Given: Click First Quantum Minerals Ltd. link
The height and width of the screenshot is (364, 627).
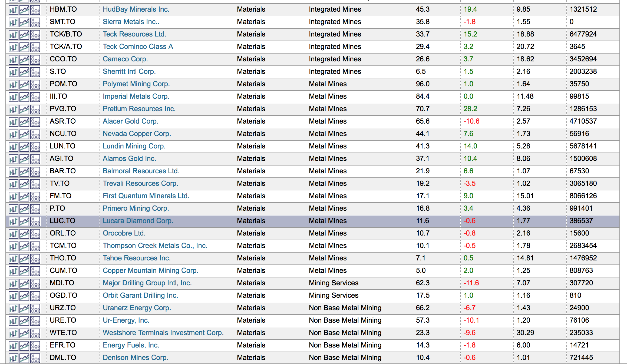Looking at the screenshot, I should tap(146, 196).
